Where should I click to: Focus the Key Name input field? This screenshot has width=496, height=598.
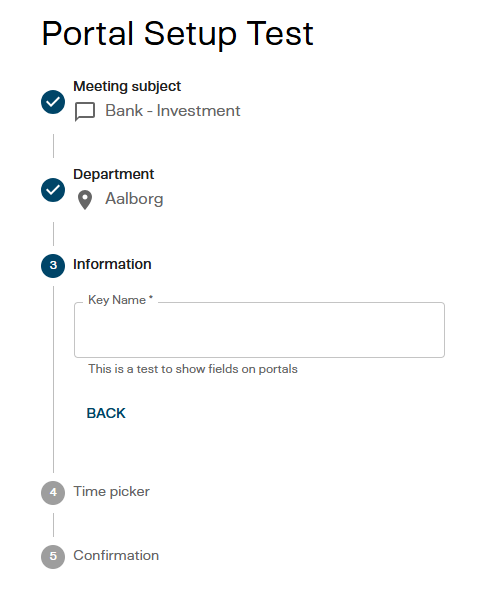click(x=259, y=330)
